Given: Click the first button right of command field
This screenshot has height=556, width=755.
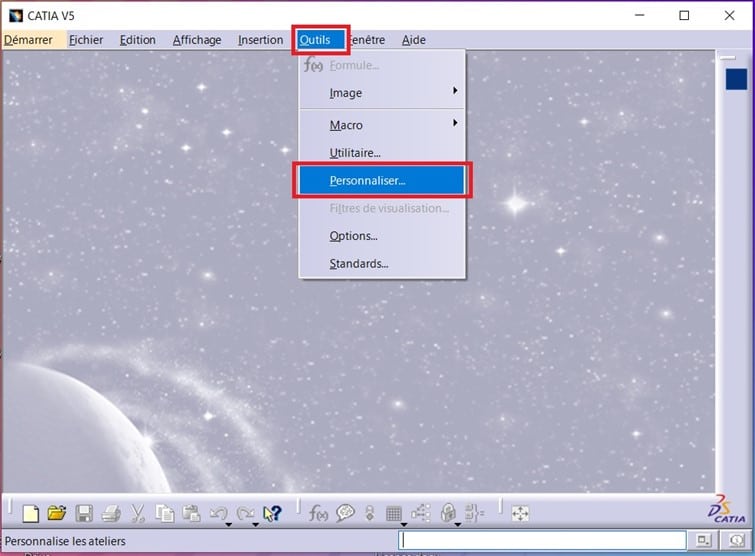Looking at the screenshot, I should pos(703,540).
